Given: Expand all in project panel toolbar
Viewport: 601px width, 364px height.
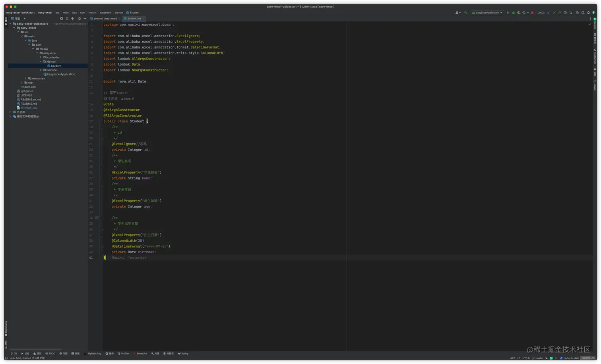Looking at the screenshot, I should (67, 19).
